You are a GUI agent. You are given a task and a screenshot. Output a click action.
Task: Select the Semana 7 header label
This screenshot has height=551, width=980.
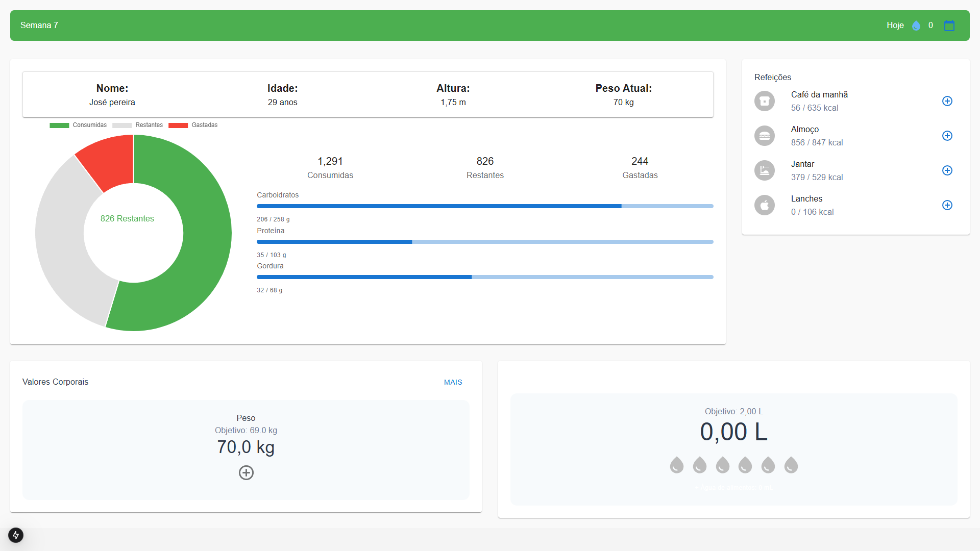tap(39, 25)
